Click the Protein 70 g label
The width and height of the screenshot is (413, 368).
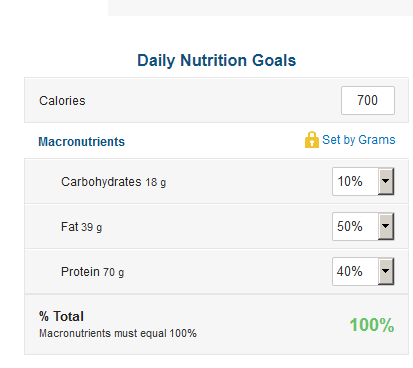point(92,272)
